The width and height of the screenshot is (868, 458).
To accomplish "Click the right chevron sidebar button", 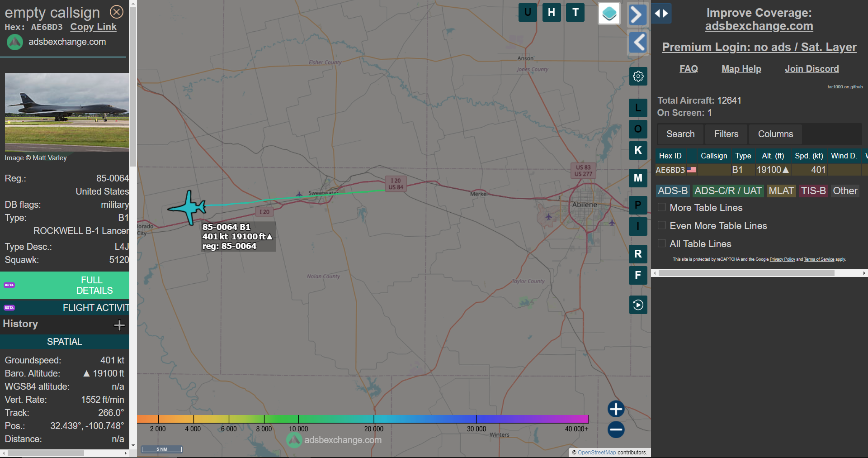I will click(637, 14).
